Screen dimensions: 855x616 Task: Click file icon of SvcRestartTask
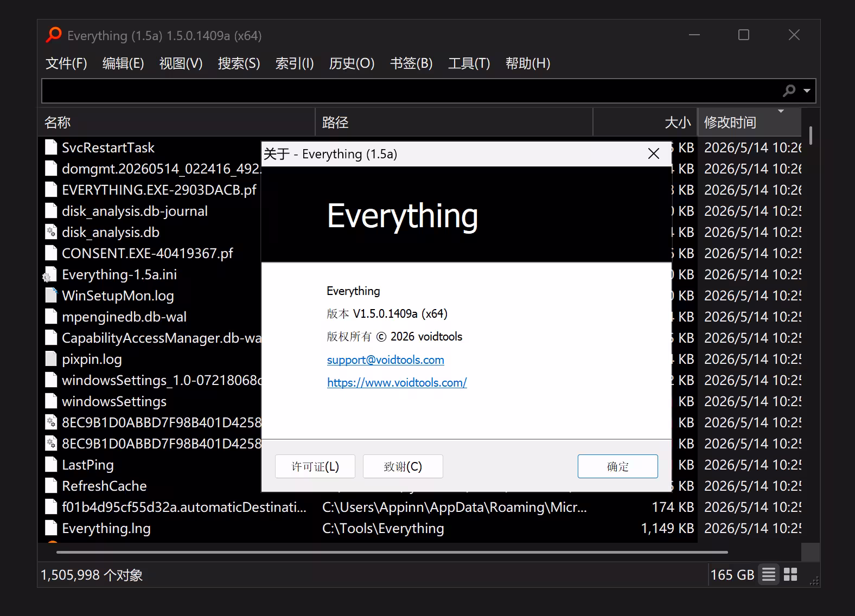pyautogui.click(x=50, y=147)
